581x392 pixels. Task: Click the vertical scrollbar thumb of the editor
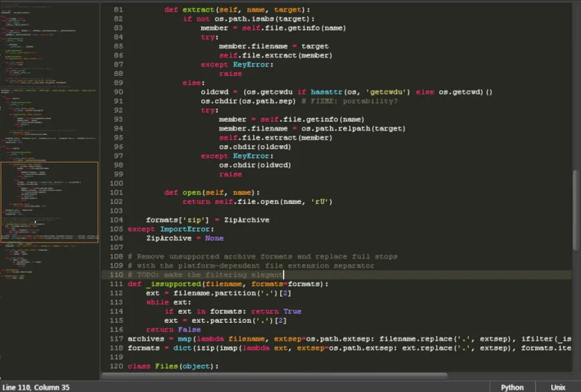coord(576,210)
